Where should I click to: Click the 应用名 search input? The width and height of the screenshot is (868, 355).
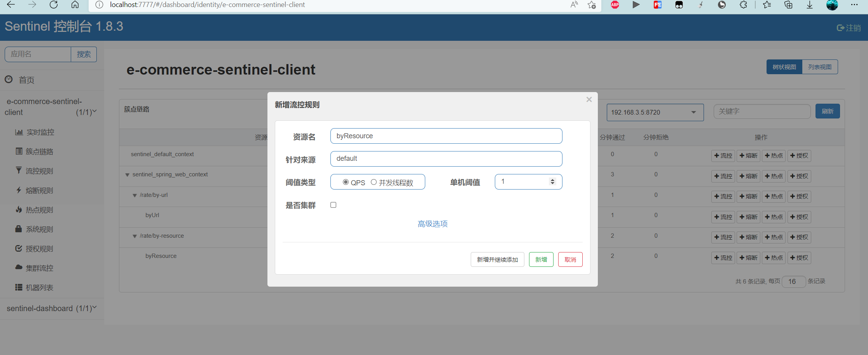pyautogui.click(x=38, y=54)
